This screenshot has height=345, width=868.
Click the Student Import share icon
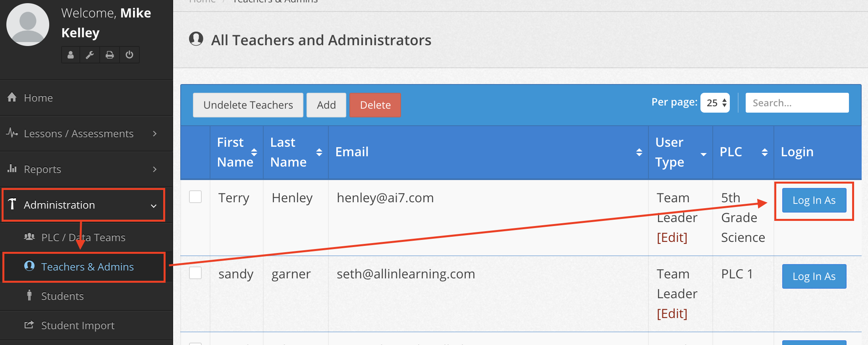tap(29, 325)
